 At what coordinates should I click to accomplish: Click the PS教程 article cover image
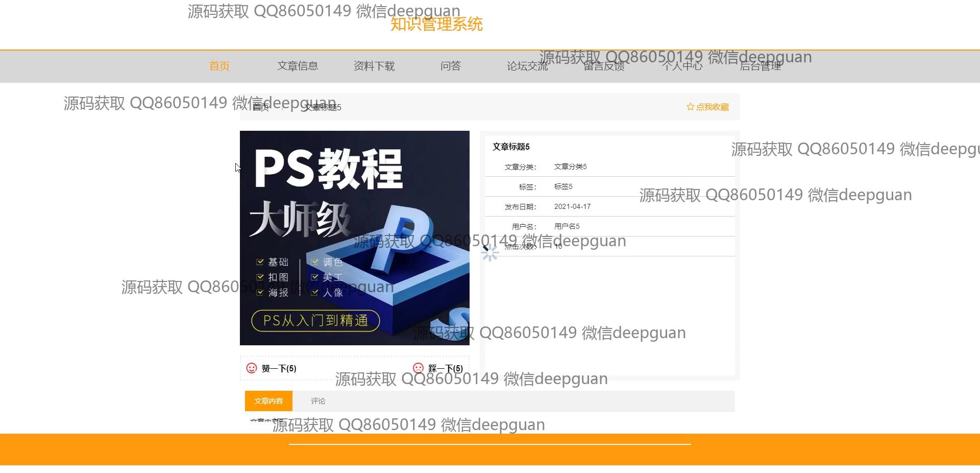[x=355, y=238]
